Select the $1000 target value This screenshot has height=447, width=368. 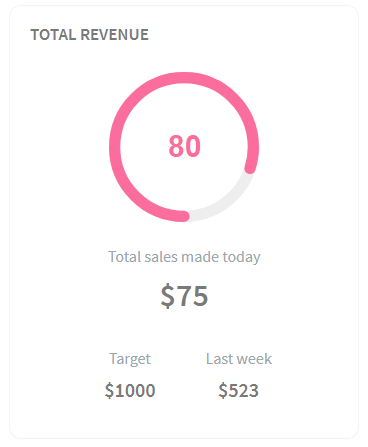(130, 390)
